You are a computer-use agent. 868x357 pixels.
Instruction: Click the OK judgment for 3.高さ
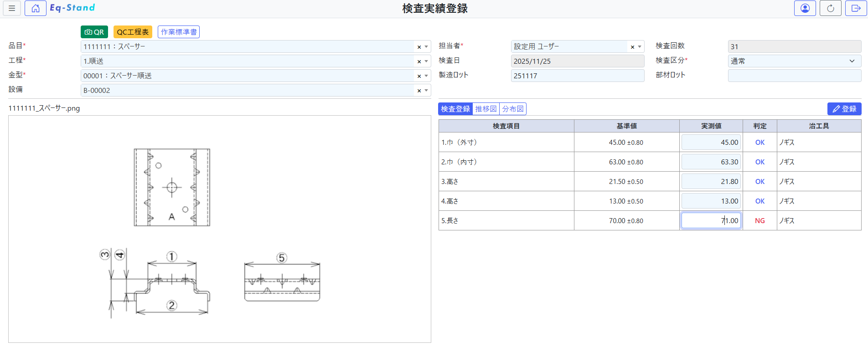(760, 182)
